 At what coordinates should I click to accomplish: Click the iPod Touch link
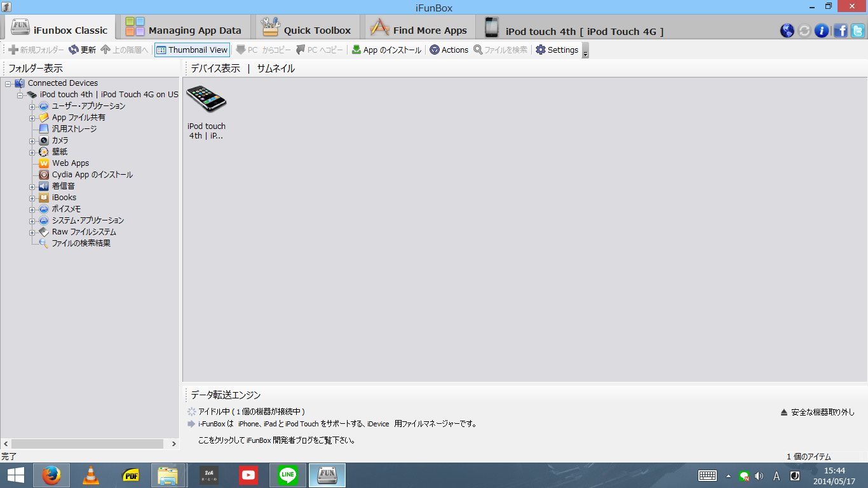click(x=302, y=424)
